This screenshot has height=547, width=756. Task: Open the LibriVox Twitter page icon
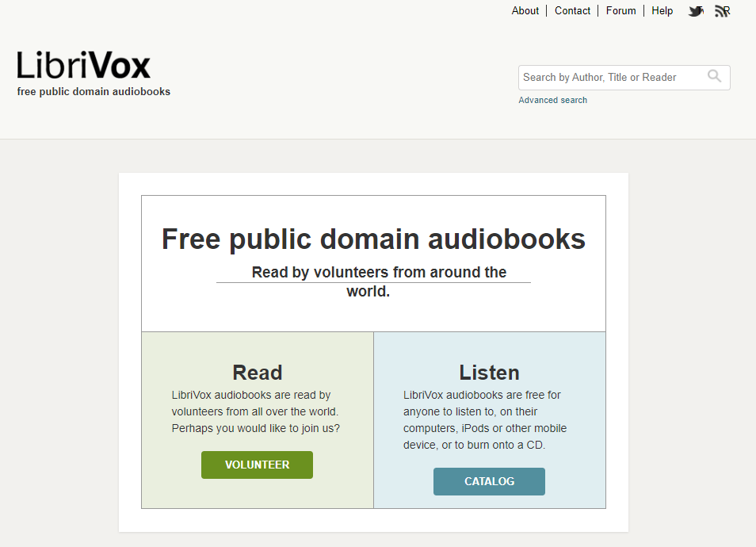coord(695,10)
